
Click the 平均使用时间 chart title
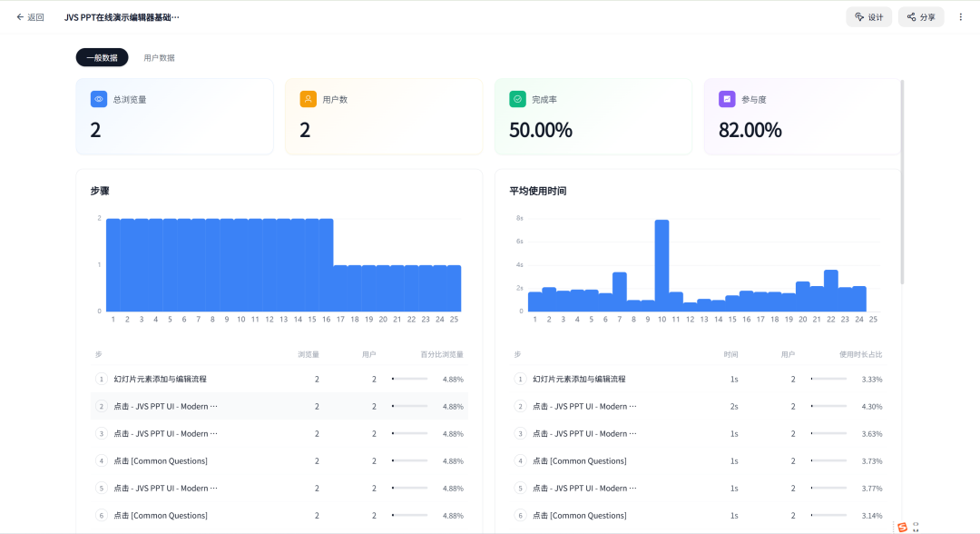pyautogui.click(x=538, y=191)
